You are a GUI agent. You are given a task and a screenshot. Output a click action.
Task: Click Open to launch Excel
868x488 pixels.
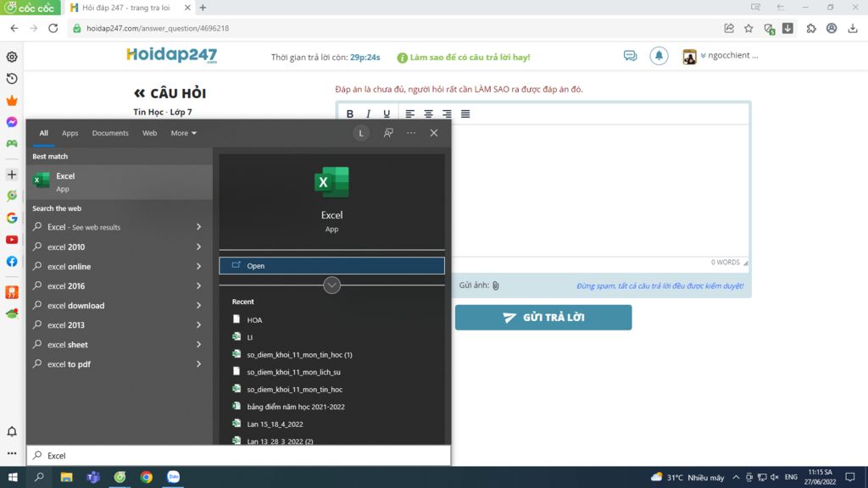(331, 265)
